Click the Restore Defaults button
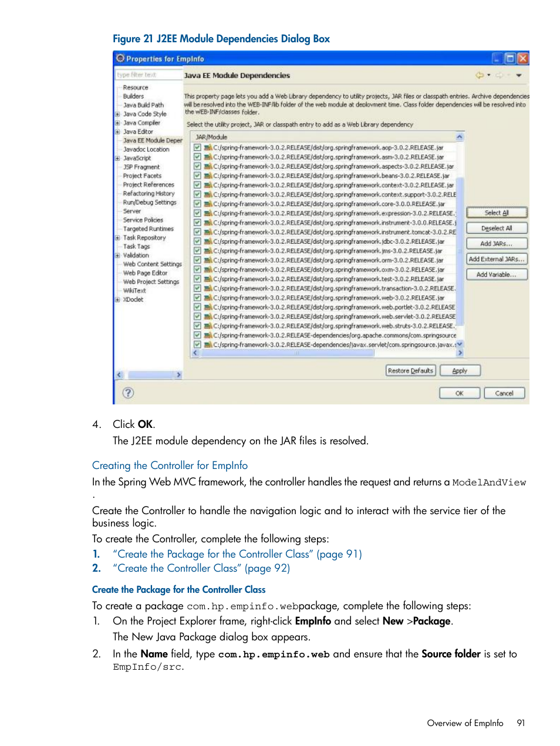The width and height of the screenshot is (560, 746). [411, 370]
